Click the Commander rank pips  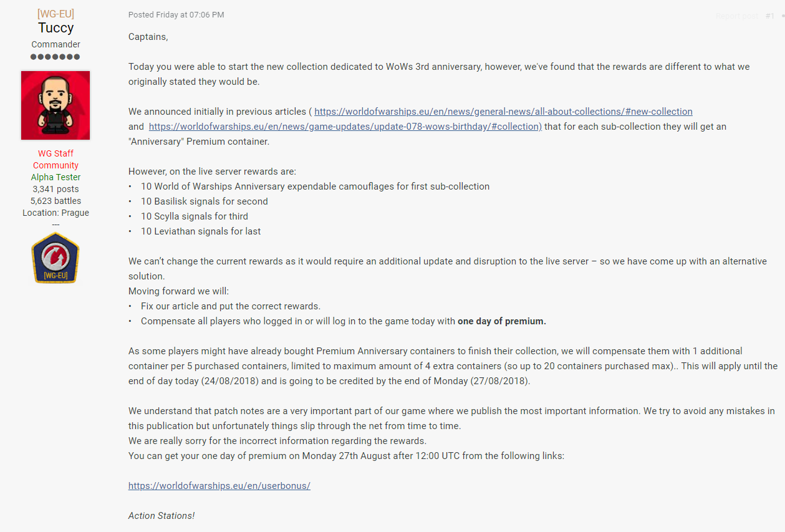tap(55, 57)
